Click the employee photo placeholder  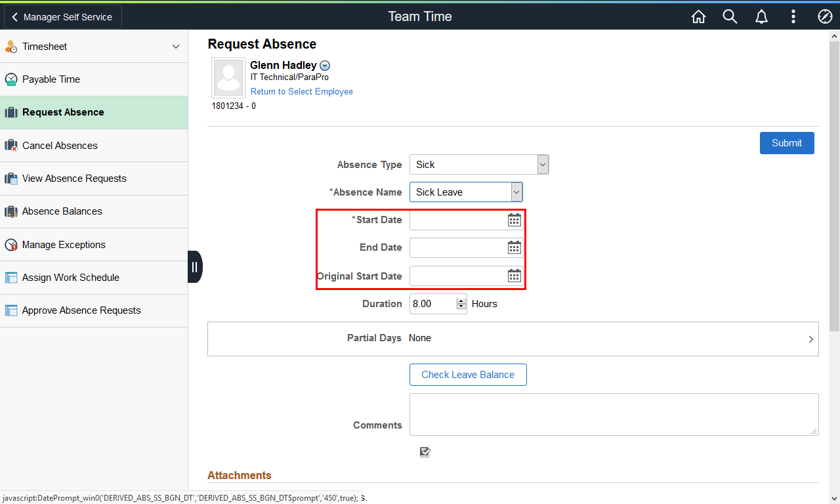click(229, 77)
